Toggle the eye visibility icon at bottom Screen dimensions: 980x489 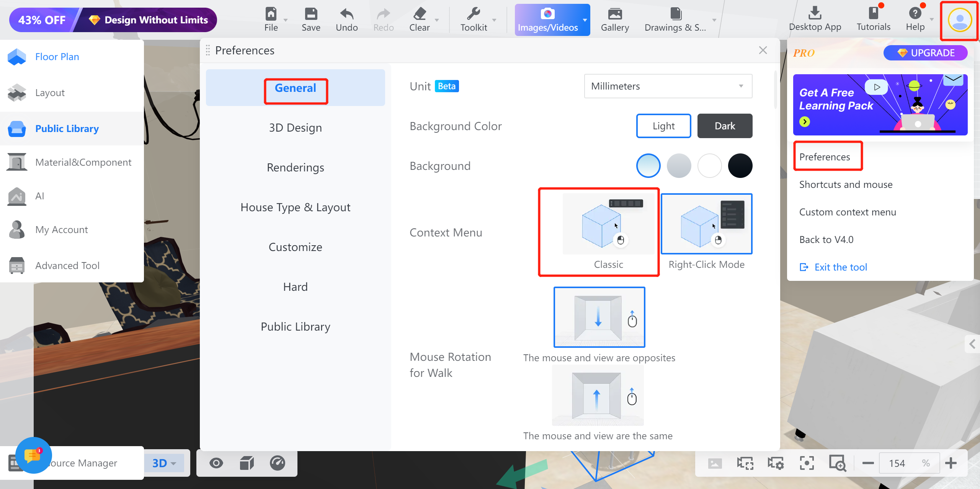point(216,463)
